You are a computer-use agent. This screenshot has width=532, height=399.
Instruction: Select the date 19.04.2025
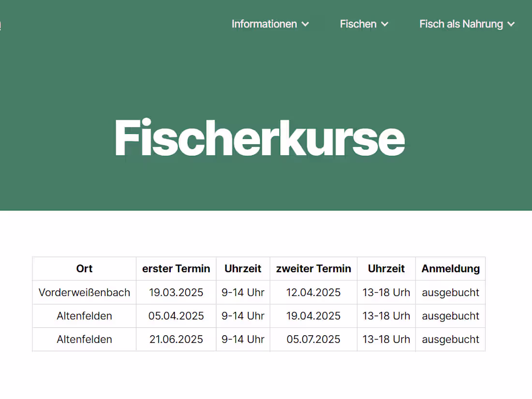pos(313,316)
